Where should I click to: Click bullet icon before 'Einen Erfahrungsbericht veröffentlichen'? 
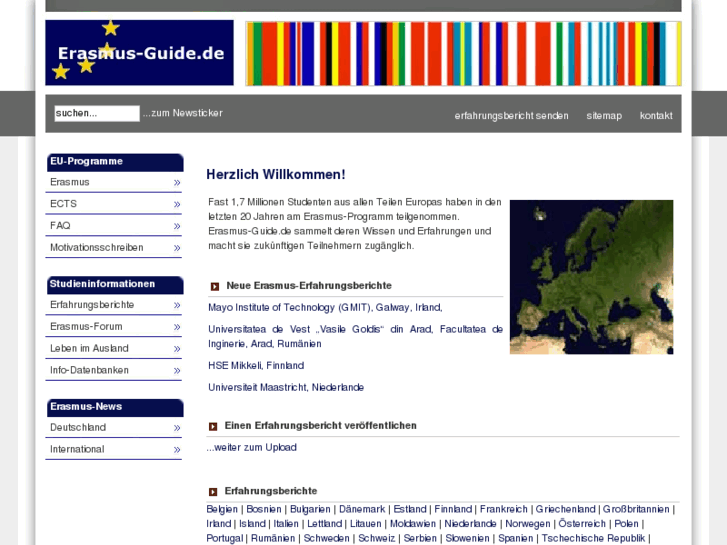[x=213, y=426]
